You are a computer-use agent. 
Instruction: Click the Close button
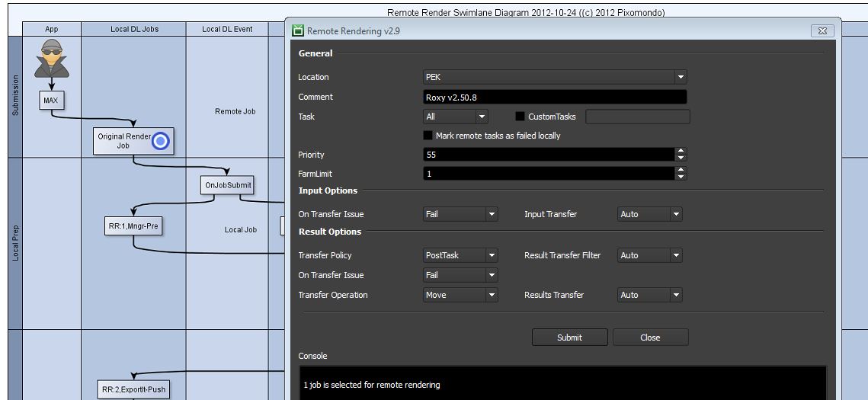[651, 338]
